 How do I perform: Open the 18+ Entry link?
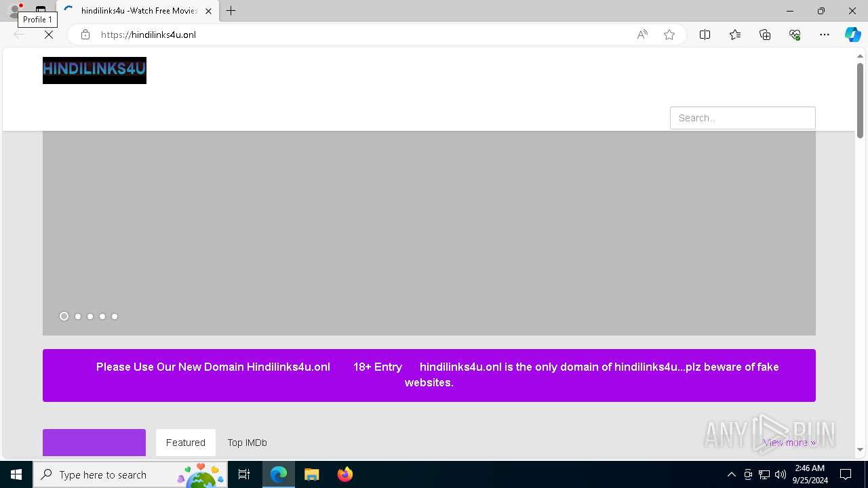pyautogui.click(x=378, y=367)
